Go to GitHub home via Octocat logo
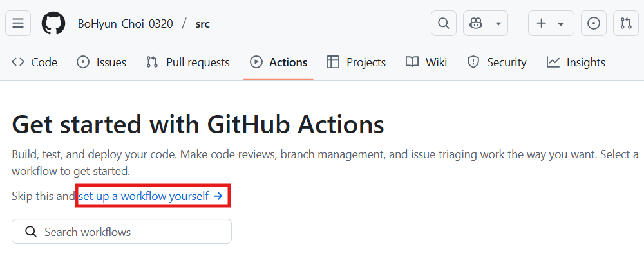 tap(53, 23)
